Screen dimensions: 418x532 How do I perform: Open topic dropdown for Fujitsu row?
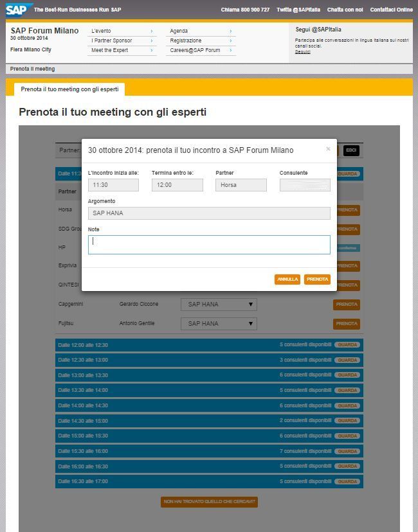pos(219,324)
